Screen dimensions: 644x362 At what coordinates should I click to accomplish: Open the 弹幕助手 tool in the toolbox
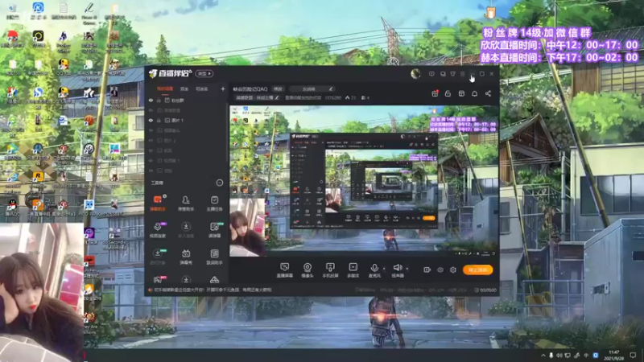[158, 203]
